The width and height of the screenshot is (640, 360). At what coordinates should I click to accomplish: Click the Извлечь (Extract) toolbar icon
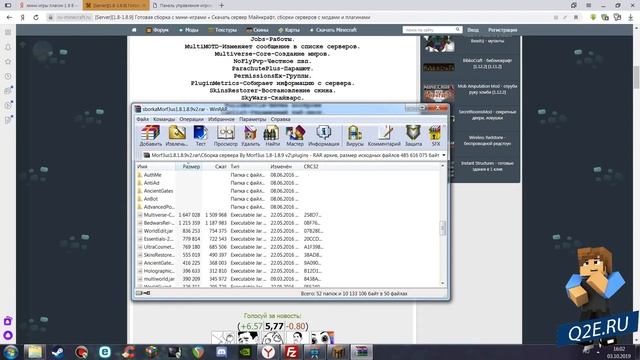tap(177, 136)
